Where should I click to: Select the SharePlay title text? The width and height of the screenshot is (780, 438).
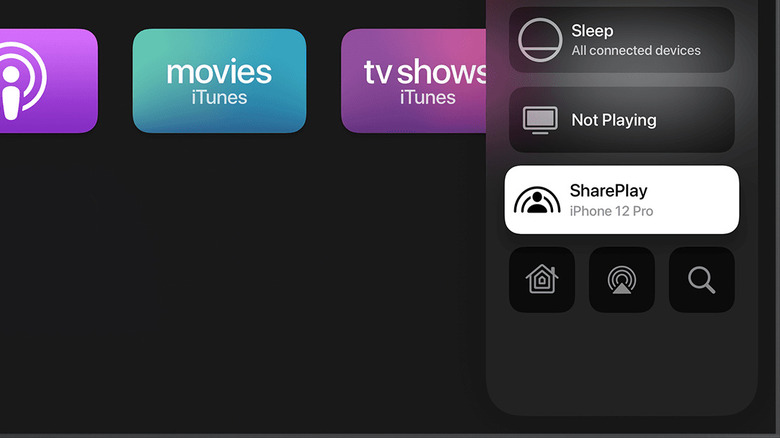(x=608, y=191)
